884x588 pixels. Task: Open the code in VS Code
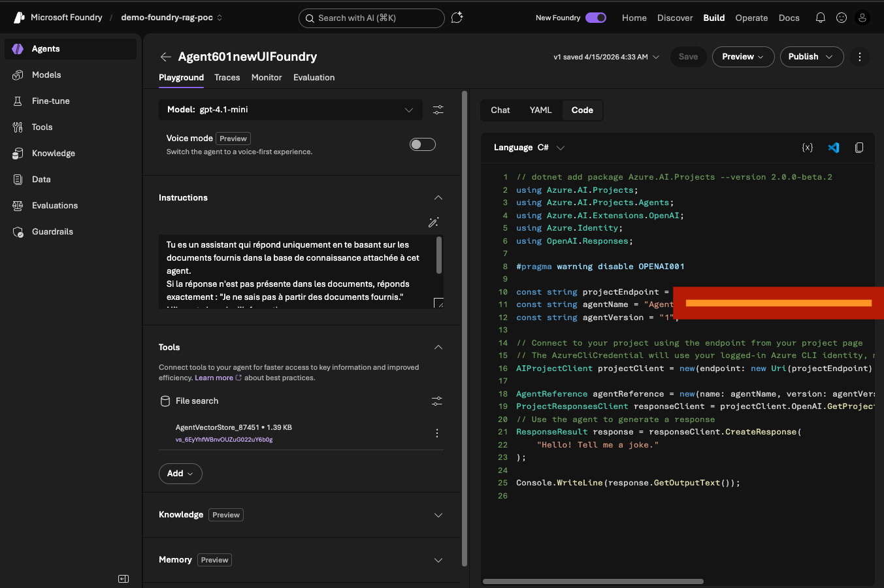pos(834,148)
